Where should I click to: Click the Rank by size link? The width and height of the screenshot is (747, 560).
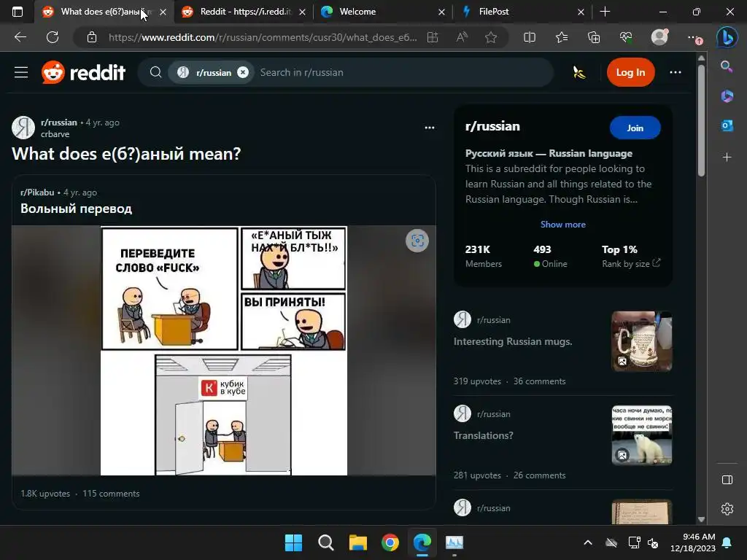631,263
